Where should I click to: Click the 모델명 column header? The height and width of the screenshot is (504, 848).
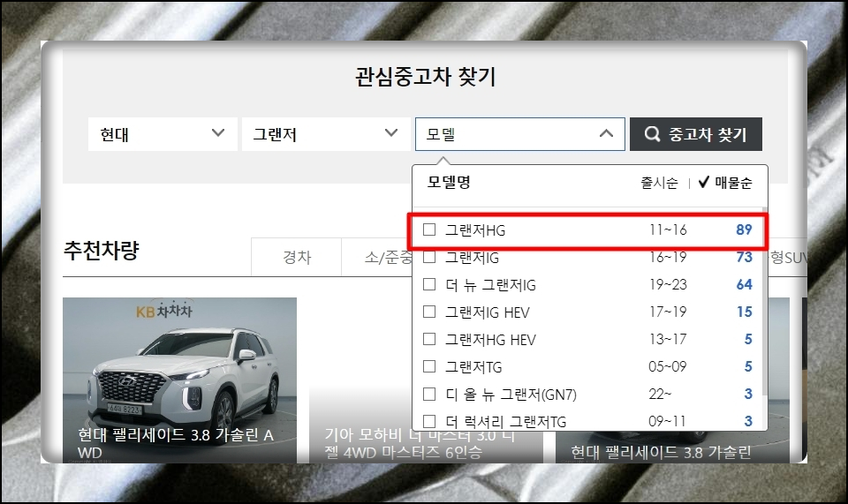pyautogui.click(x=449, y=182)
